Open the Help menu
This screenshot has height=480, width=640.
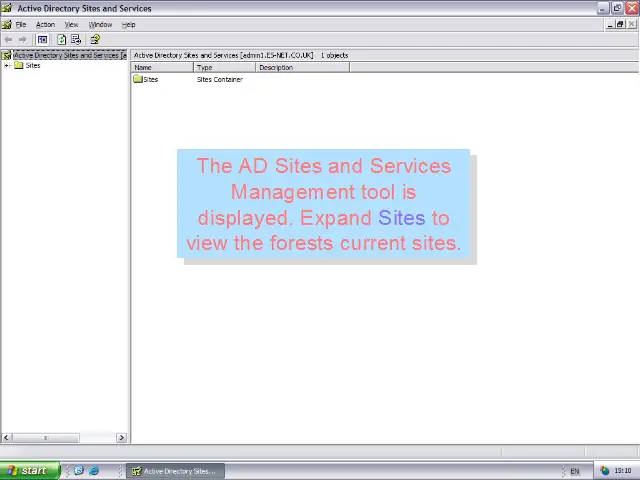click(x=129, y=24)
